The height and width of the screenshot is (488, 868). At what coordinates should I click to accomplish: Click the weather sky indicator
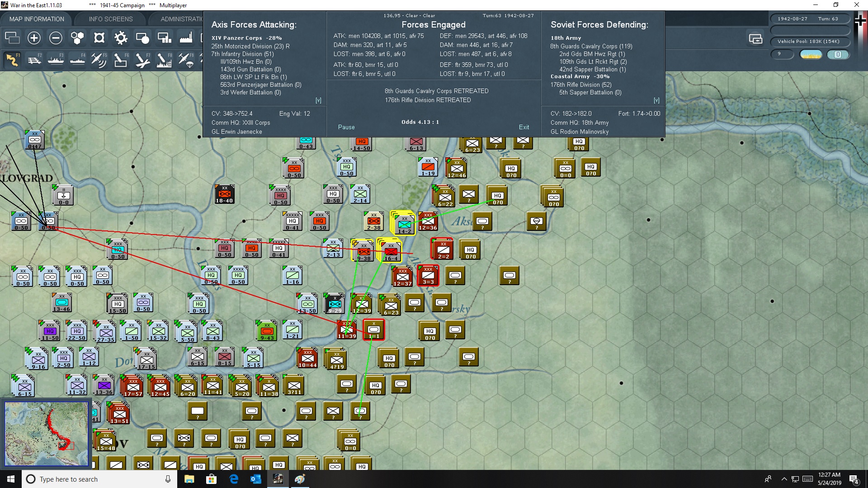coord(811,55)
